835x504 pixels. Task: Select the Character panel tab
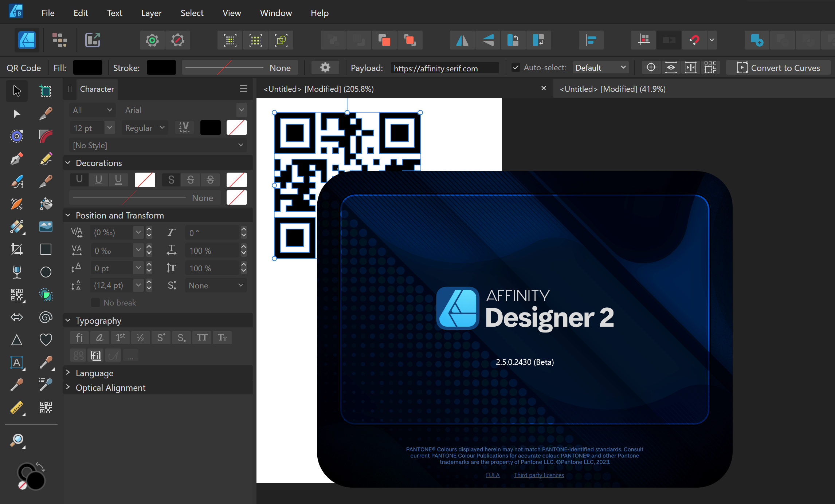click(97, 89)
